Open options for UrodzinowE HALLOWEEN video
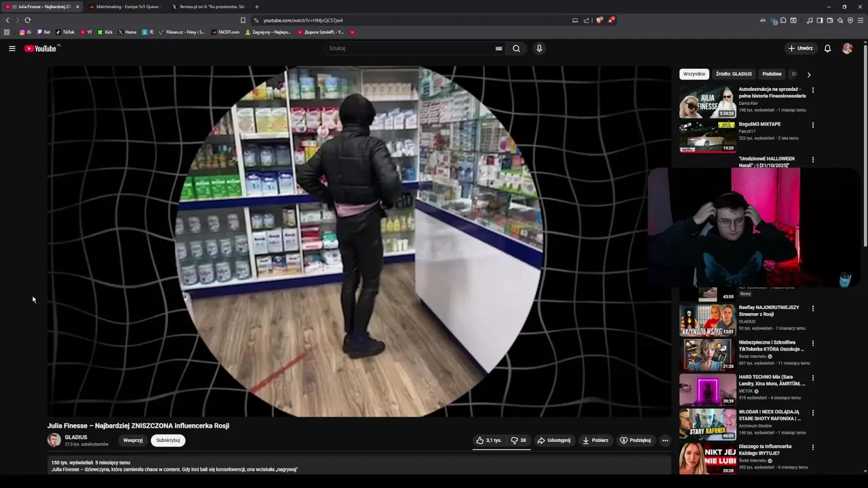 (x=812, y=160)
